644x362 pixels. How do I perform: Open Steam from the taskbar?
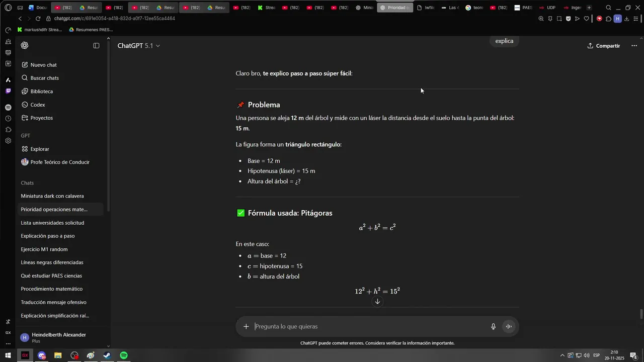107,355
